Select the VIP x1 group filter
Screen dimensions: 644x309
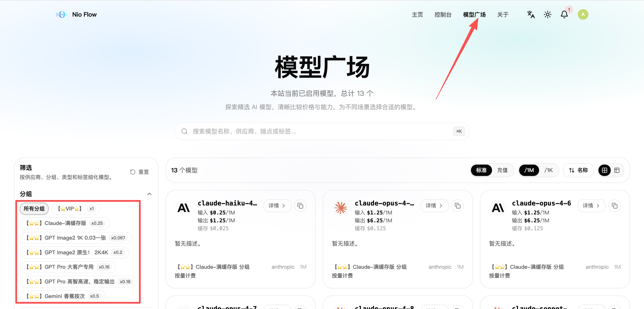pos(76,209)
